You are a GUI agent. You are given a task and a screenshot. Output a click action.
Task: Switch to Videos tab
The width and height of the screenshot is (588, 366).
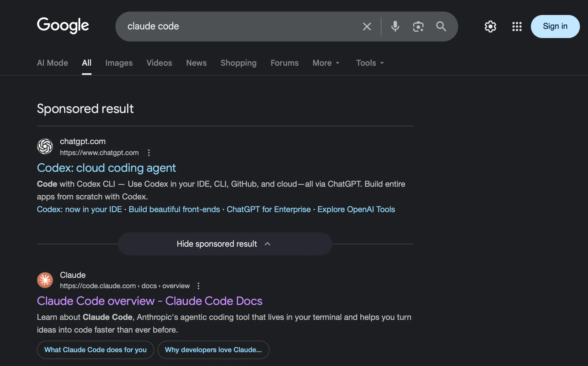[x=159, y=63]
